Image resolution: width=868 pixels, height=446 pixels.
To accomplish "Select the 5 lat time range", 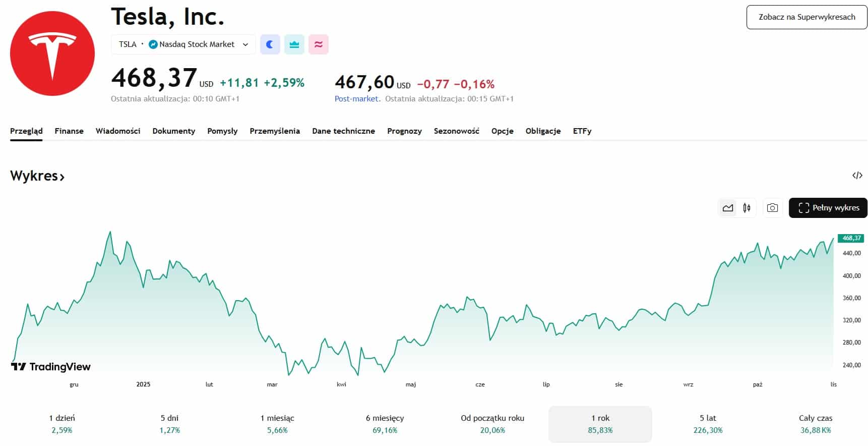I will point(708,424).
